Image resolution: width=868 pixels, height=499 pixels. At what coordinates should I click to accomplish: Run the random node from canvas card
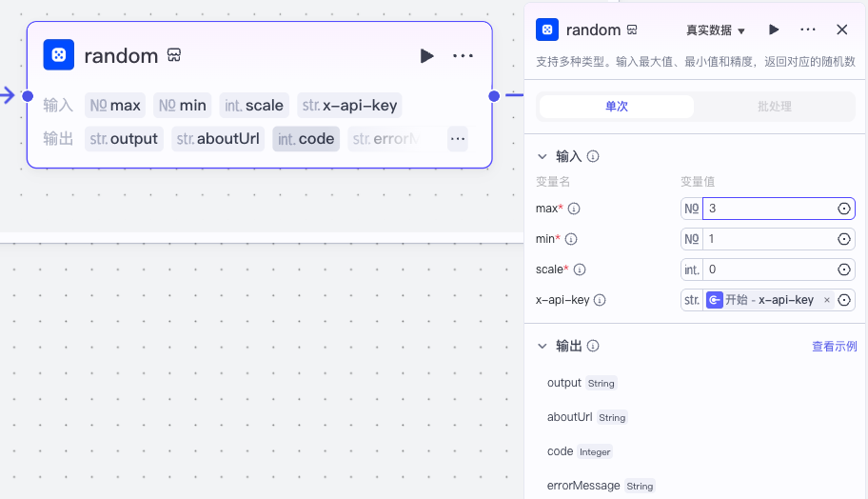coord(426,56)
